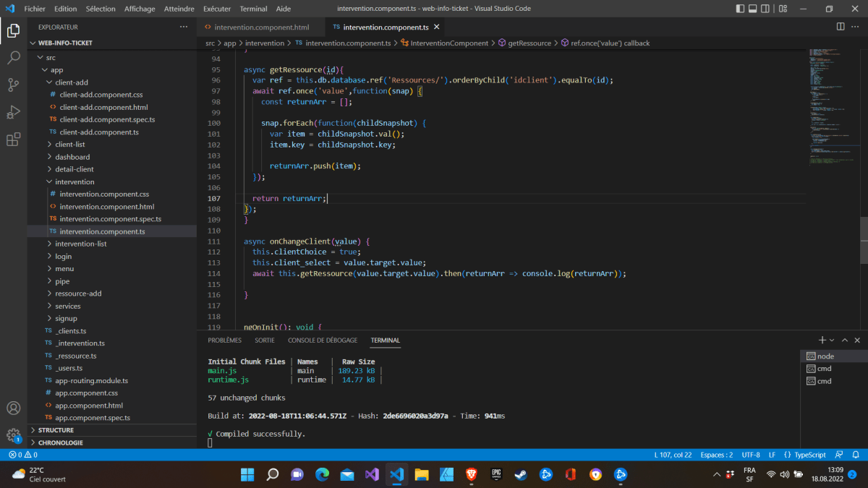Open Explorer views and more actions ellipsis

tap(184, 27)
